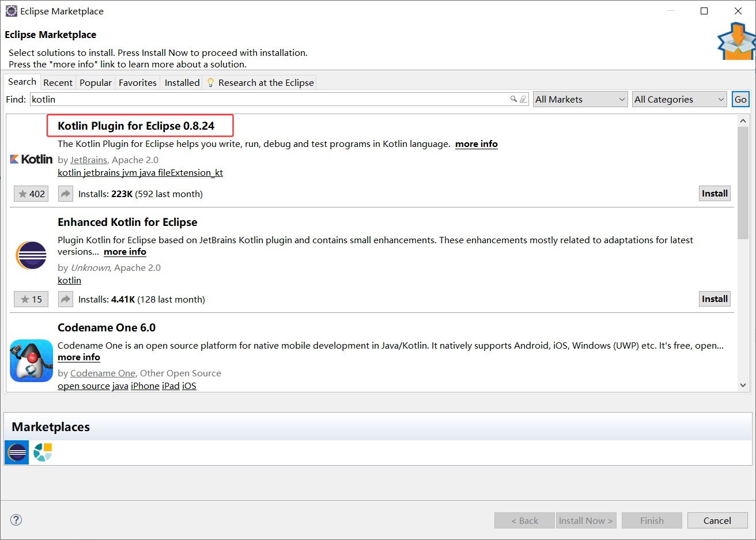
Task: Open more info for Kotlin Plugin
Action: point(477,144)
